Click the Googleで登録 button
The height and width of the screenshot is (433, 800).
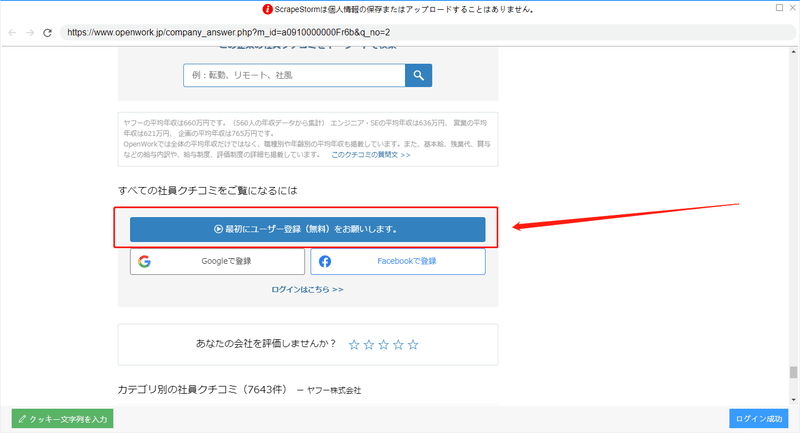217,262
